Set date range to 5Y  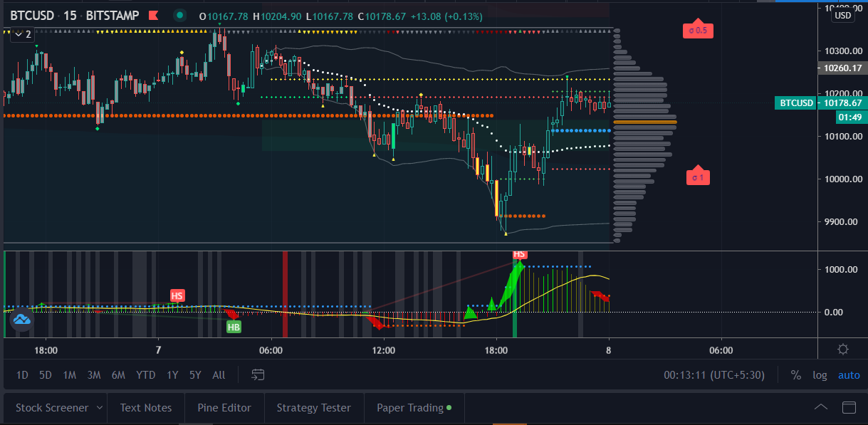[195, 375]
